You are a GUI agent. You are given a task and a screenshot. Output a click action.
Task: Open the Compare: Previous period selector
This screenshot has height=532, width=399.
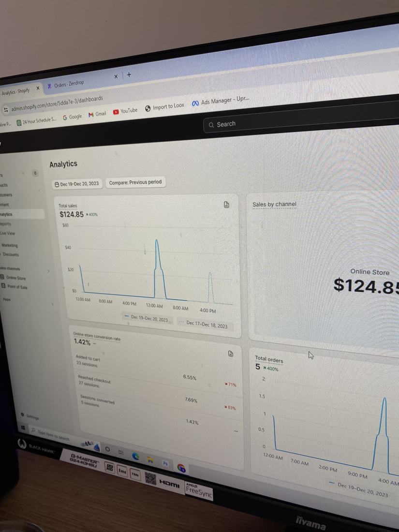135,182
